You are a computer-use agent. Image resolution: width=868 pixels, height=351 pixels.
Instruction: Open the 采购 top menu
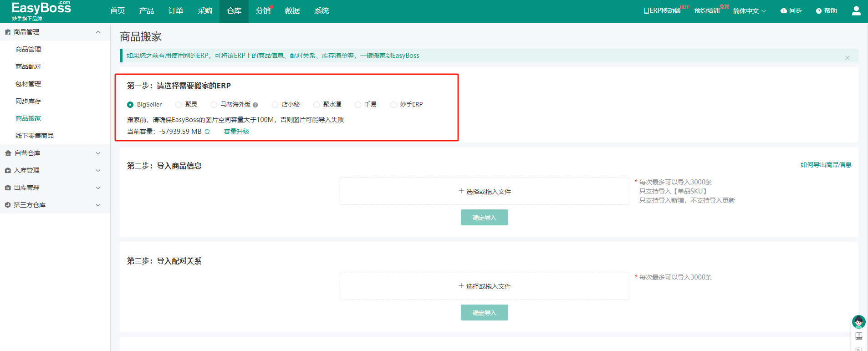(205, 11)
